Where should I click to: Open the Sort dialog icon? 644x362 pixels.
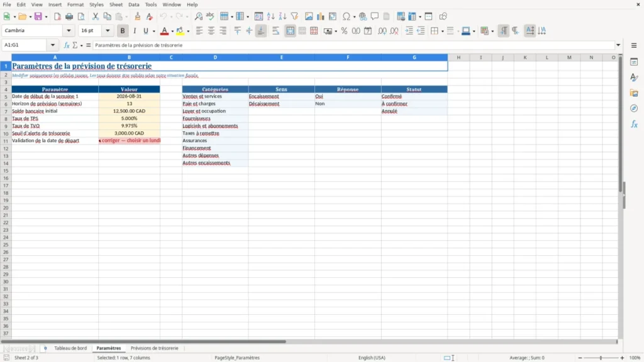coord(258,16)
